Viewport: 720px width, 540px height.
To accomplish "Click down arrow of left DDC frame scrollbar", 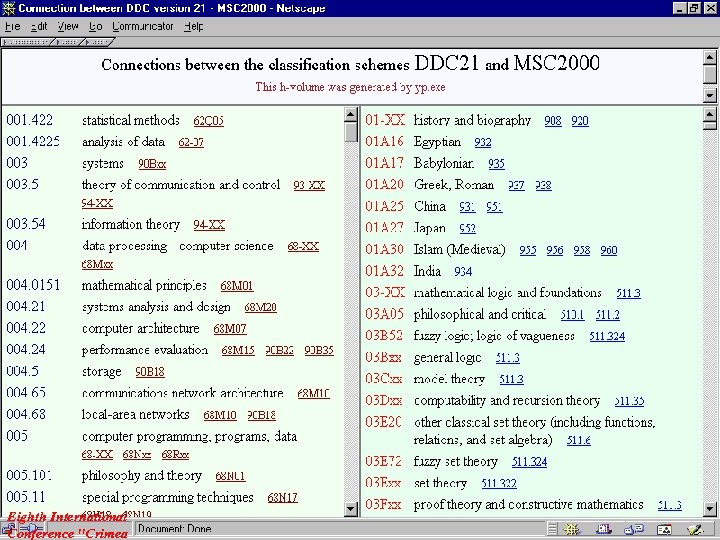I will coord(351,508).
